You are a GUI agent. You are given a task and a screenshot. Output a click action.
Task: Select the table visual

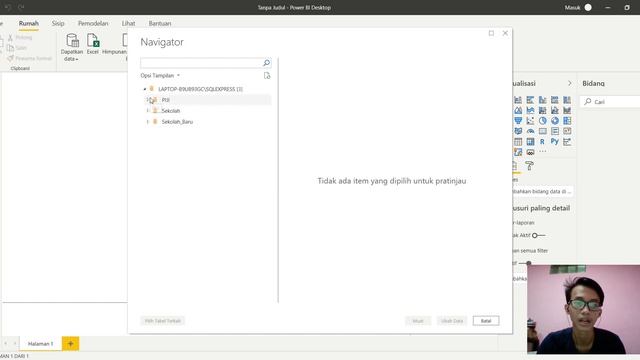(518, 142)
